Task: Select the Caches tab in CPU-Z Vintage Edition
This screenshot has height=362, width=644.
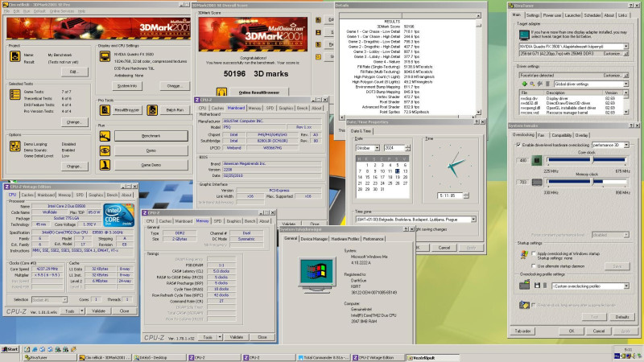Action: point(27,195)
